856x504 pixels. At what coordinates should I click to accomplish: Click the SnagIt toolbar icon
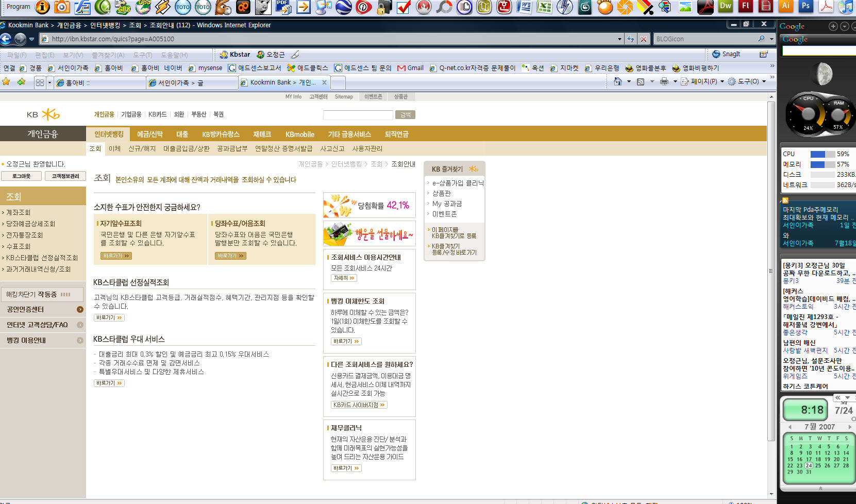click(726, 54)
